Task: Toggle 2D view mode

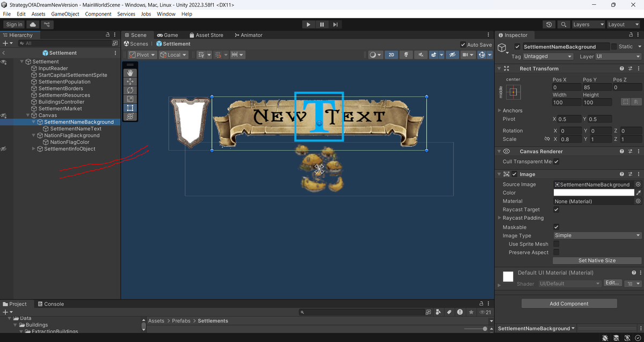Action: 391,55
